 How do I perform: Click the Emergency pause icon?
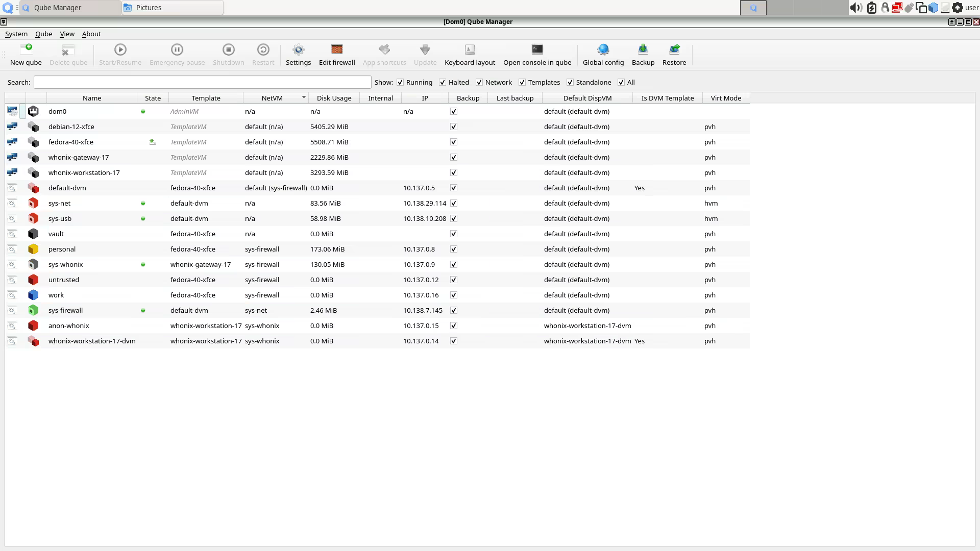[x=177, y=49]
